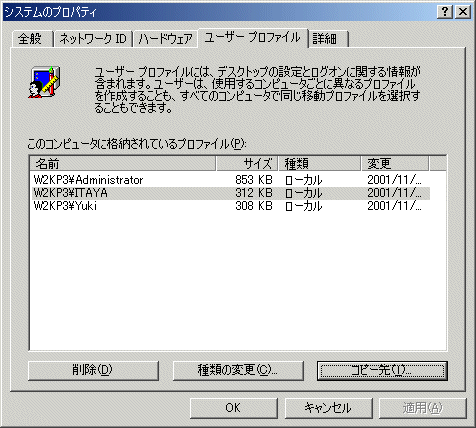The image size is (476, 428).
Task: Click the 削除(D) button
Action: (x=93, y=371)
